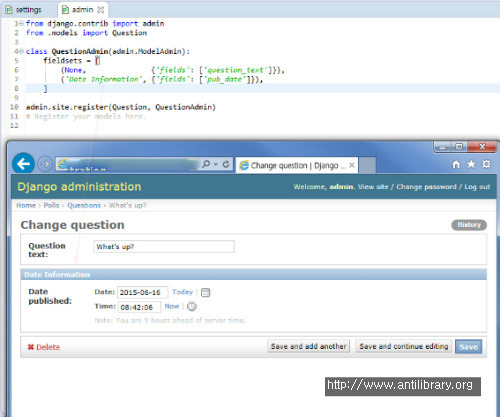Screen dimensions: 500x417
Task: Open Favorites star icon
Action: (471, 164)
